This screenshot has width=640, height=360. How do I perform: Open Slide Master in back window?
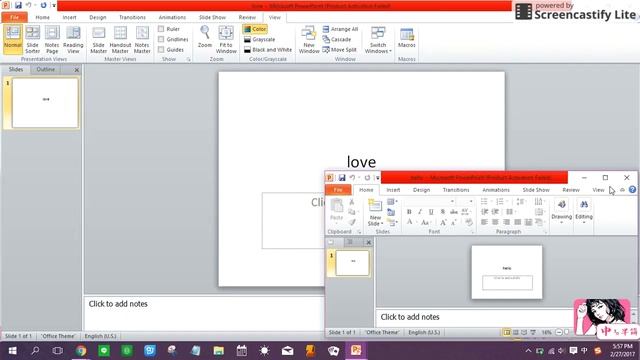coord(98,39)
